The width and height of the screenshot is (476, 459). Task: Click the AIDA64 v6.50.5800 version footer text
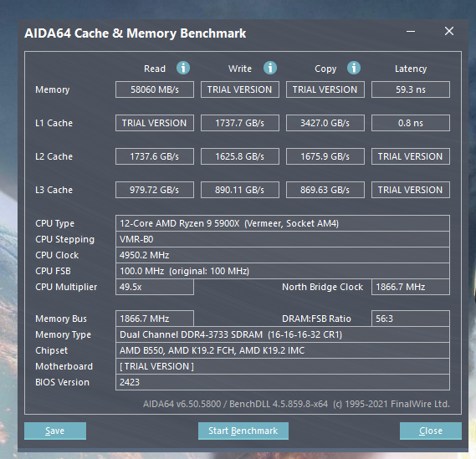296,404
